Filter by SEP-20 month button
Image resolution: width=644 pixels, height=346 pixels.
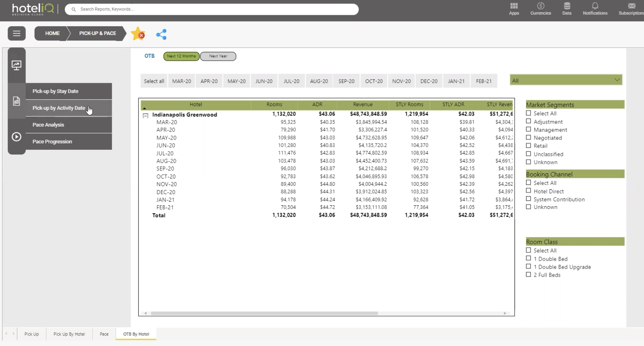point(346,81)
